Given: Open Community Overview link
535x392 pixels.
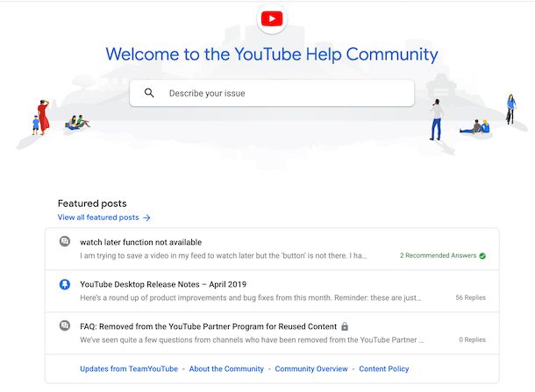Looking at the screenshot, I should pos(311,369).
